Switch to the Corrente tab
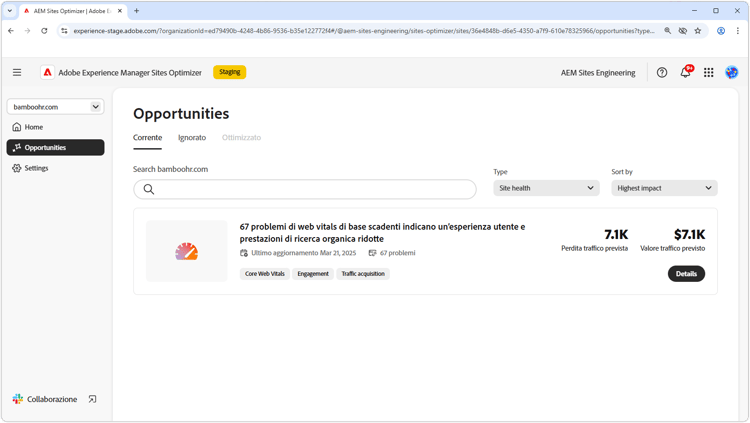 click(147, 138)
